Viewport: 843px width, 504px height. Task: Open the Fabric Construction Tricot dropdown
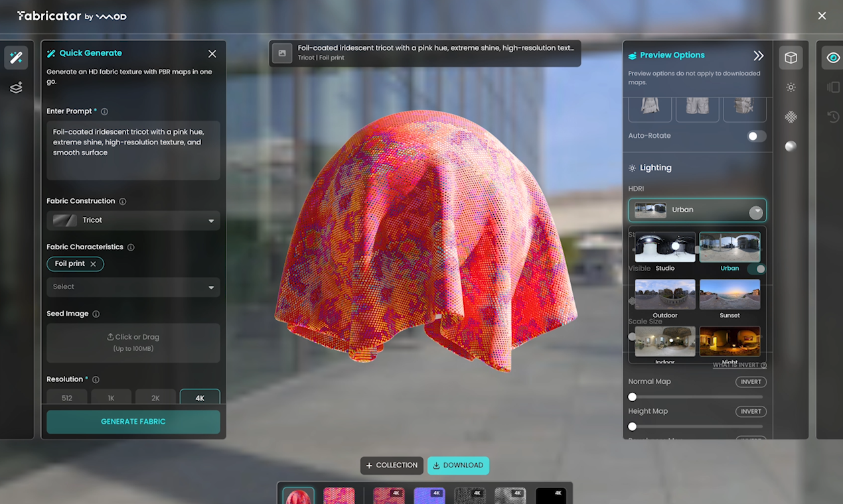coord(133,220)
